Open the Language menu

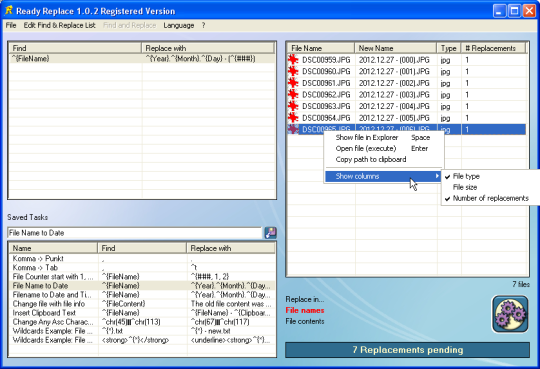(179, 25)
